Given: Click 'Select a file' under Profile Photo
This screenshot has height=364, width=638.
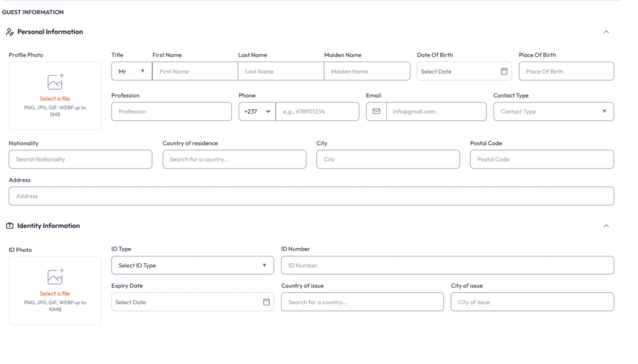Looking at the screenshot, I should (x=55, y=99).
